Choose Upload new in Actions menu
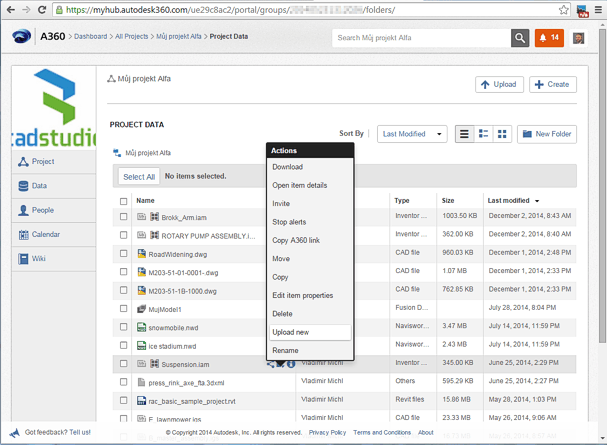The image size is (607, 445). (310, 332)
